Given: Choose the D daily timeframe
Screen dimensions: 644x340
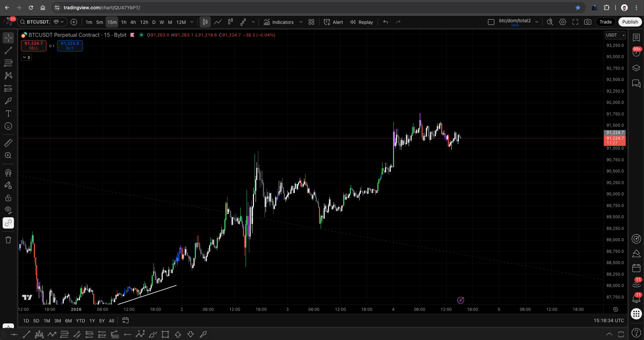Looking at the screenshot, I should [154, 22].
